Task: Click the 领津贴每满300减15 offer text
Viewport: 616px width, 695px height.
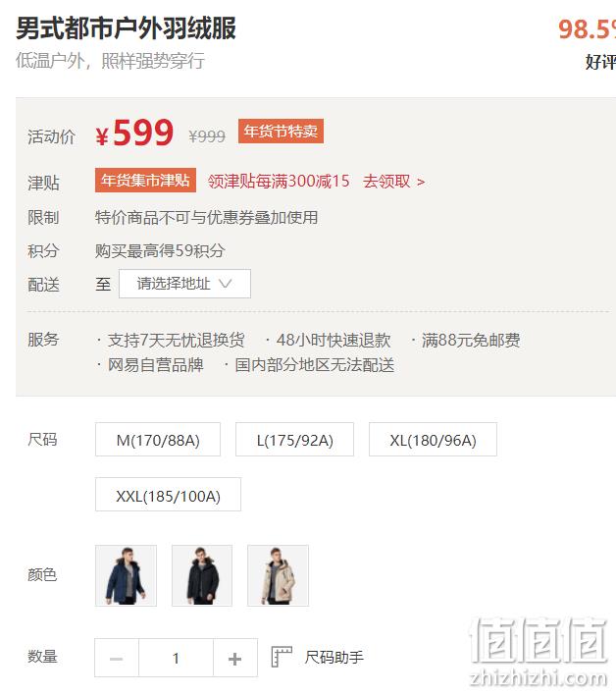Action: coord(279,181)
